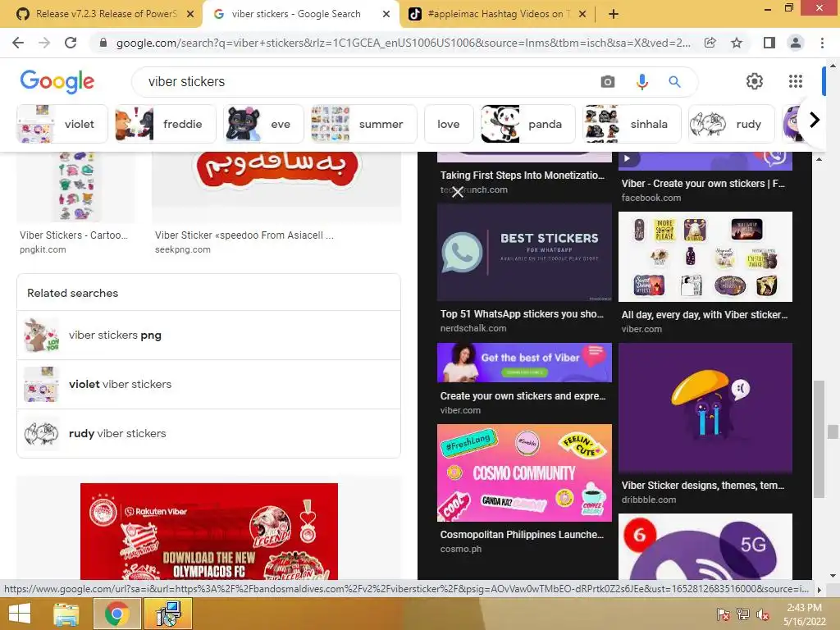Open Windows Start button
Screen dimensions: 840x630
[20, 614]
